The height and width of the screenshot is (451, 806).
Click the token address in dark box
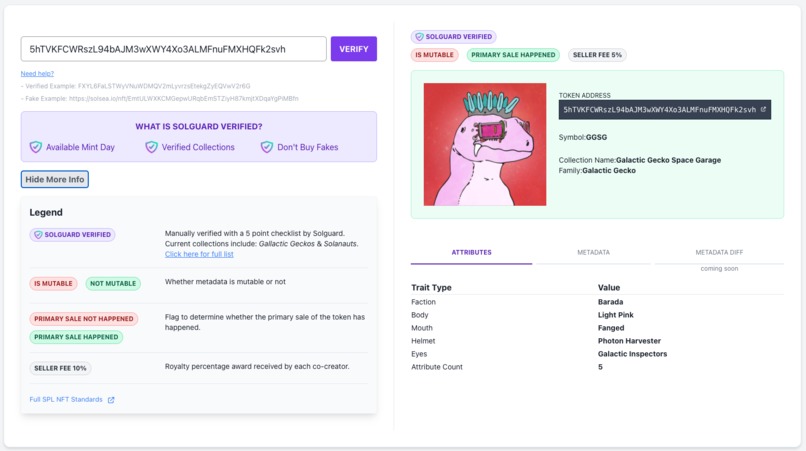pyautogui.click(x=659, y=110)
